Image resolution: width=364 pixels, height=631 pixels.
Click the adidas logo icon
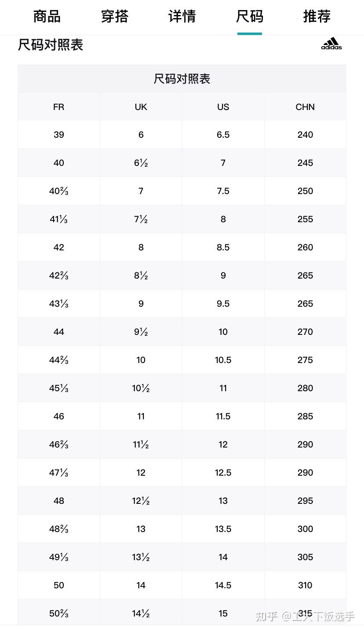pyautogui.click(x=331, y=44)
